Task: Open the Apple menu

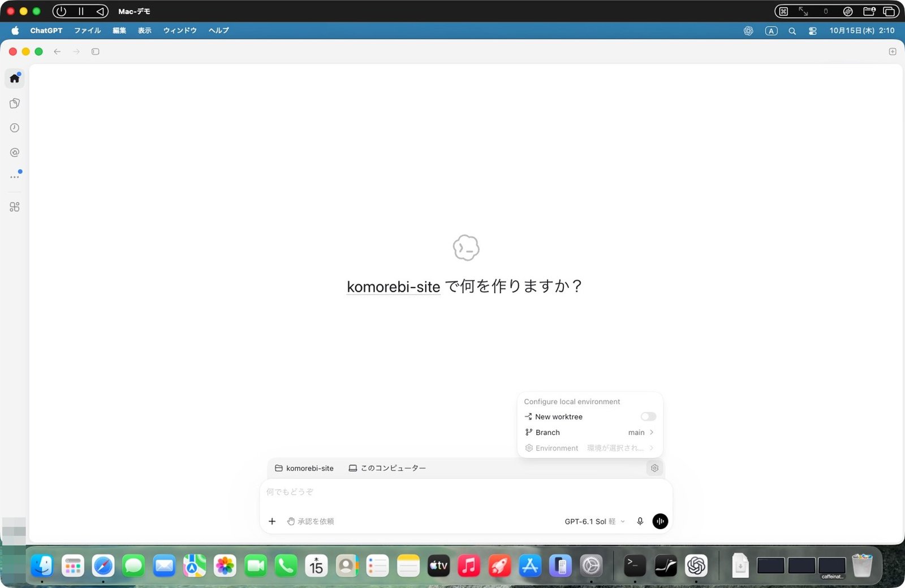Action: point(15,31)
